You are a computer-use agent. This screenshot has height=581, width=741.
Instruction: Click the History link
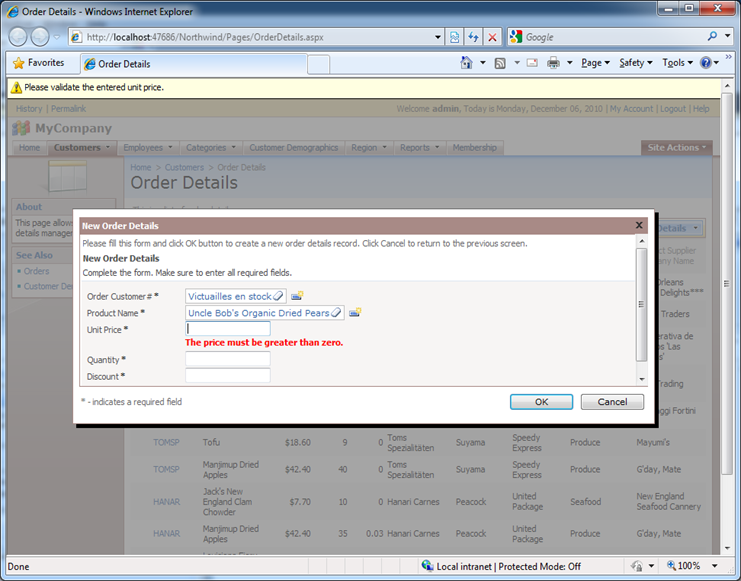29,109
